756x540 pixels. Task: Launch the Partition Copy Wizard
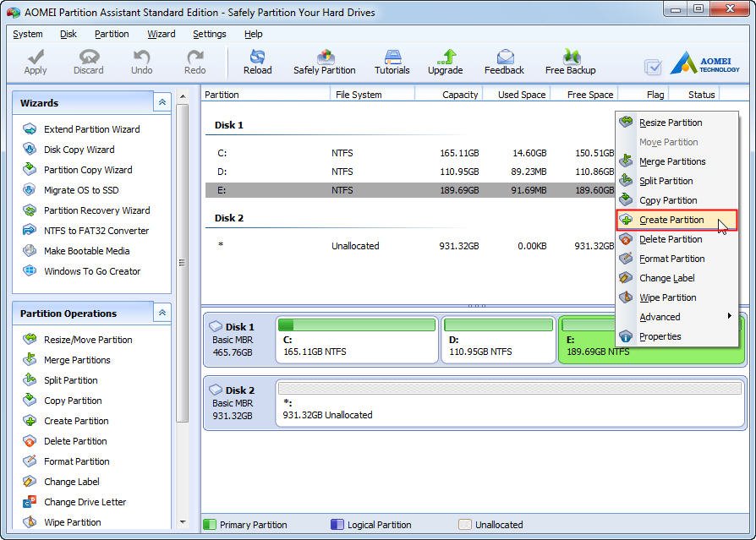coord(78,170)
